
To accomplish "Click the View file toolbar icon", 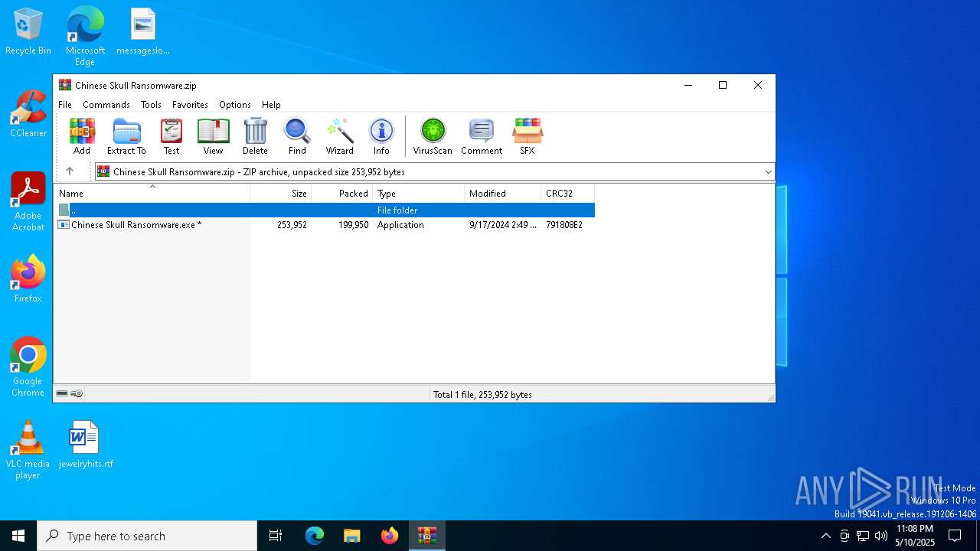I will tap(213, 136).
